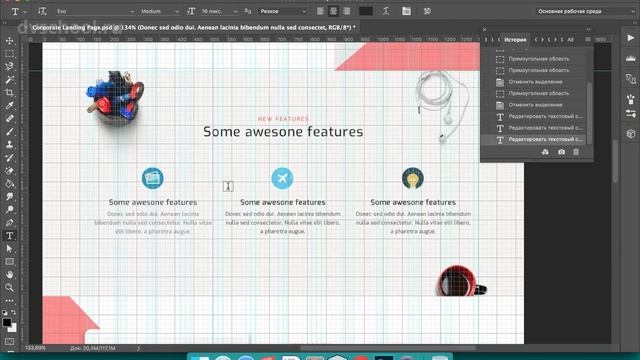Open the Histogram panel in the dock
640x360 pixels.
pos(631,58)
